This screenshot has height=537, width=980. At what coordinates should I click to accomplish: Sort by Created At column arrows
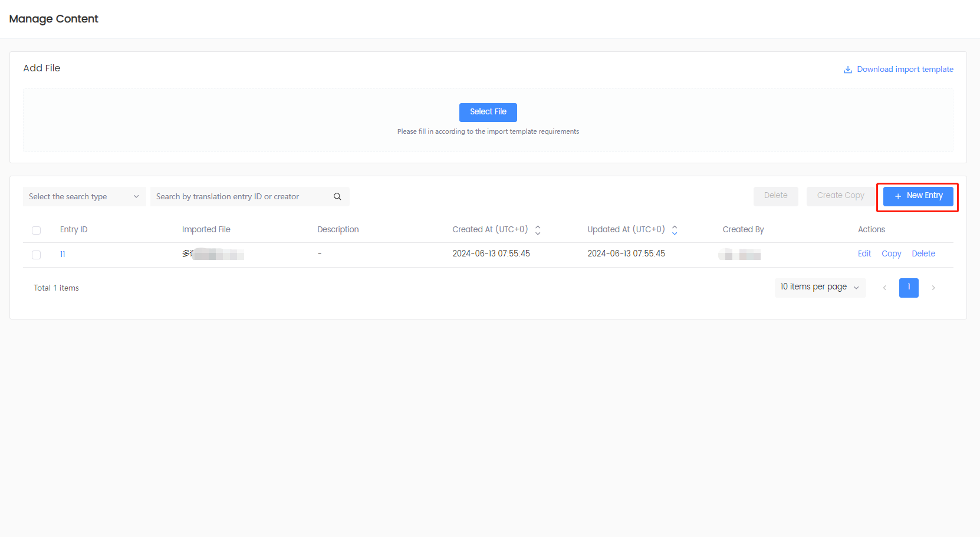pyautogui.click(x=538, y=230)
